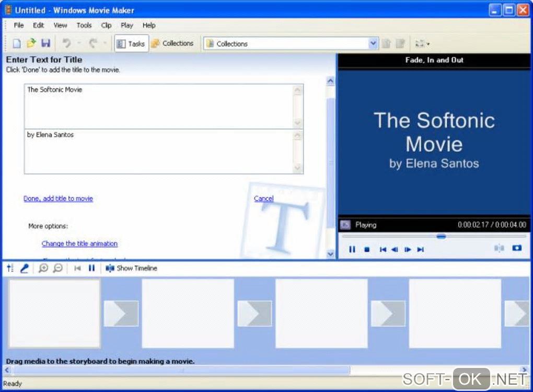Select the second empty storyboard clip cell
Screen dimensions: 533x392
click(188, 314)
